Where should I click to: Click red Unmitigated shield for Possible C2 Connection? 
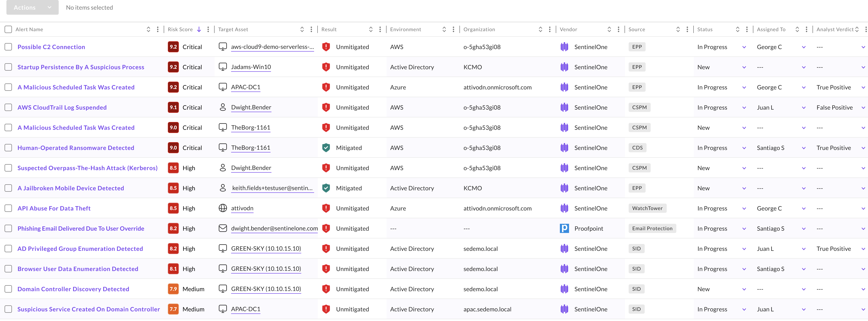[x=326, y=47]
